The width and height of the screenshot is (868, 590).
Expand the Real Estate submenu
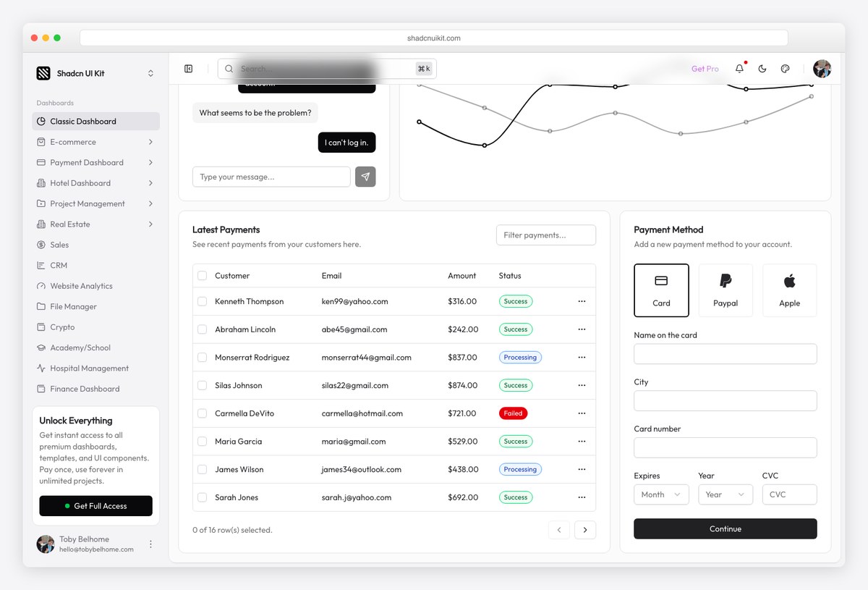tap(150, 224)
